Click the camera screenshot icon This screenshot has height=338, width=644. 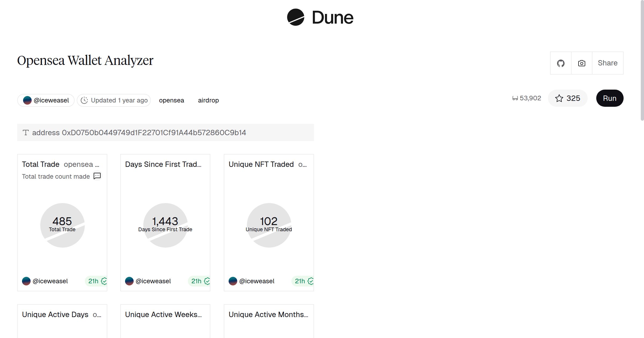coord(581,63)
